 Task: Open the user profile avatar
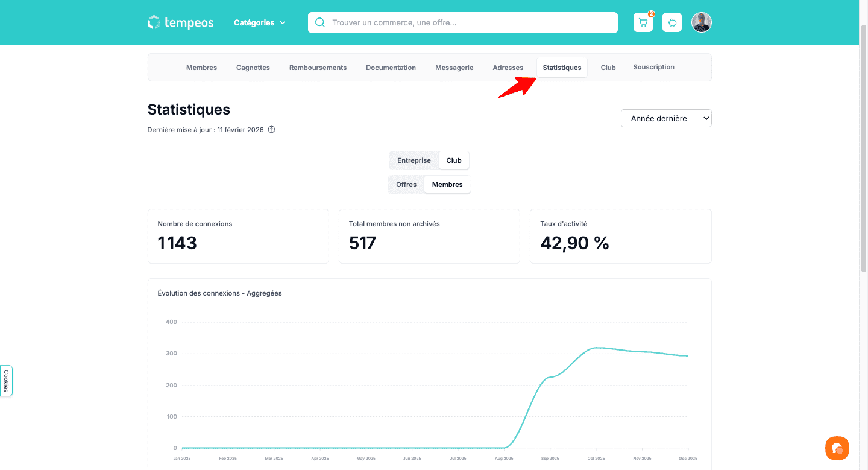[x=701, y=23]
